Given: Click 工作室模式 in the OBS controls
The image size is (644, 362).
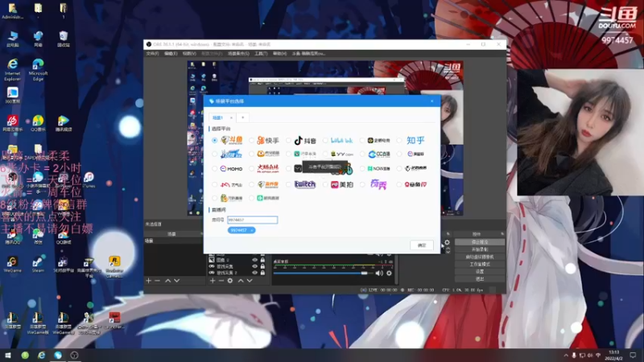Looking at the screenshot, I should coord(480,265).
